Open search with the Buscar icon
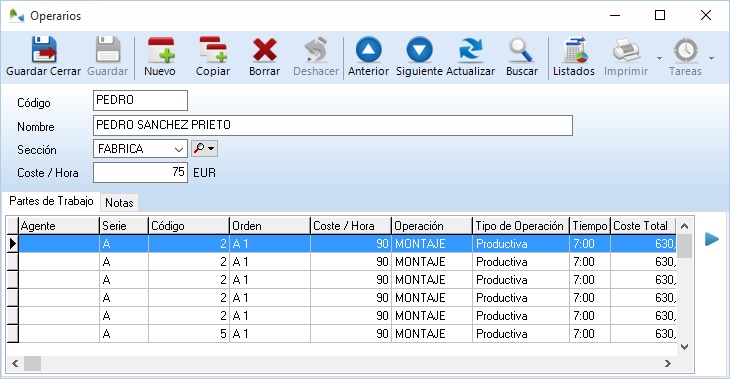Screen dimensions: 730x379 521,50
